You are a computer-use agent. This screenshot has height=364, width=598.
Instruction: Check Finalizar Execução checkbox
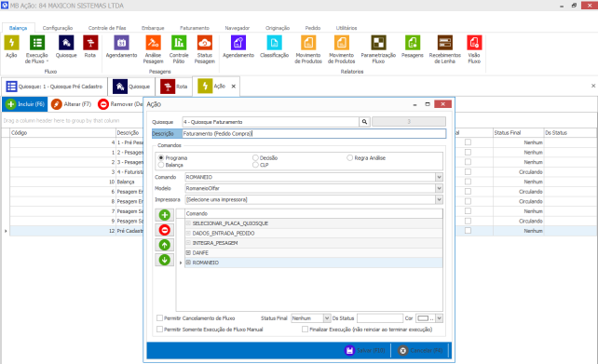(306, 330)
